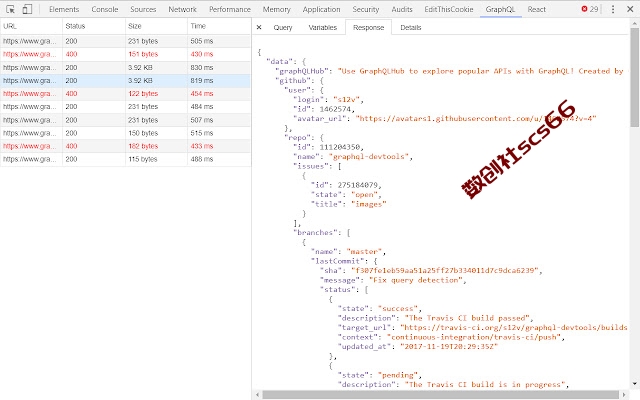This screenshot has width=640, height=400.
Task: Click the down arrow of the vertical scrollbar
Action: pos(634,383)
